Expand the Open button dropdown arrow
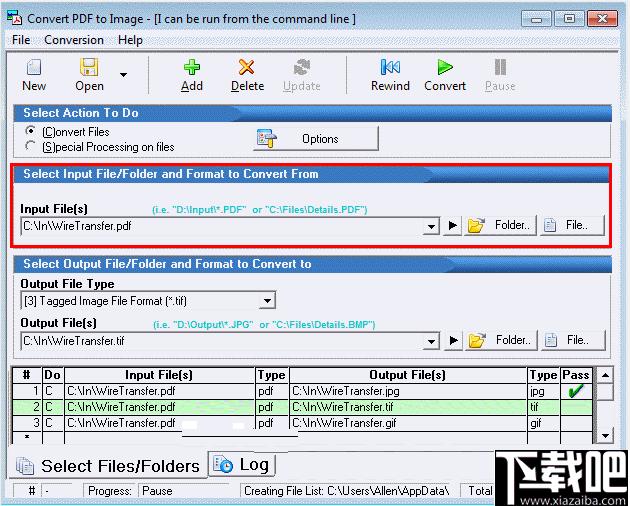 coord(123,74)
